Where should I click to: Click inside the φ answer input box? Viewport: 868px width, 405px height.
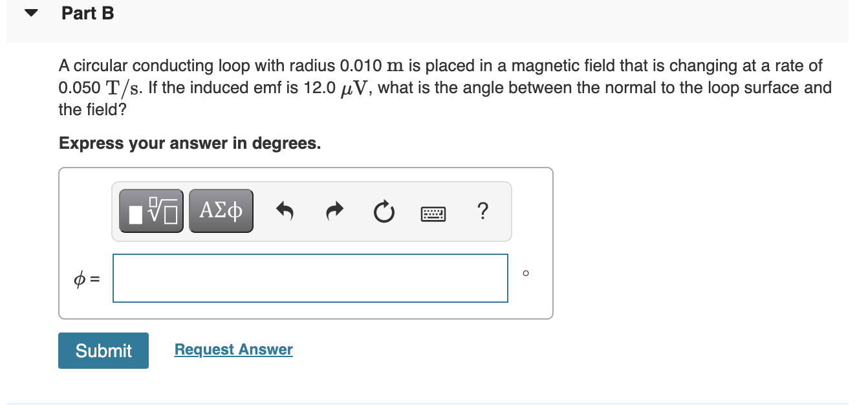tap(310, 278)
